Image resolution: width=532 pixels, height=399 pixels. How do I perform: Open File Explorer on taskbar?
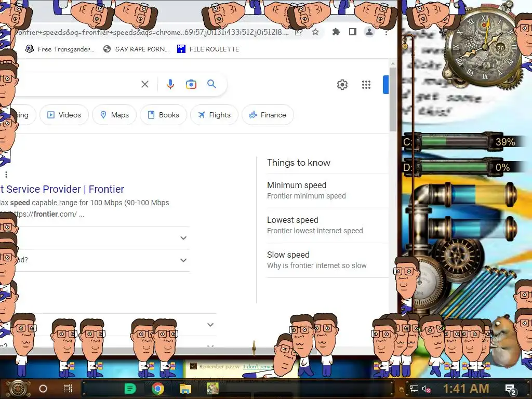pos(185,389)
